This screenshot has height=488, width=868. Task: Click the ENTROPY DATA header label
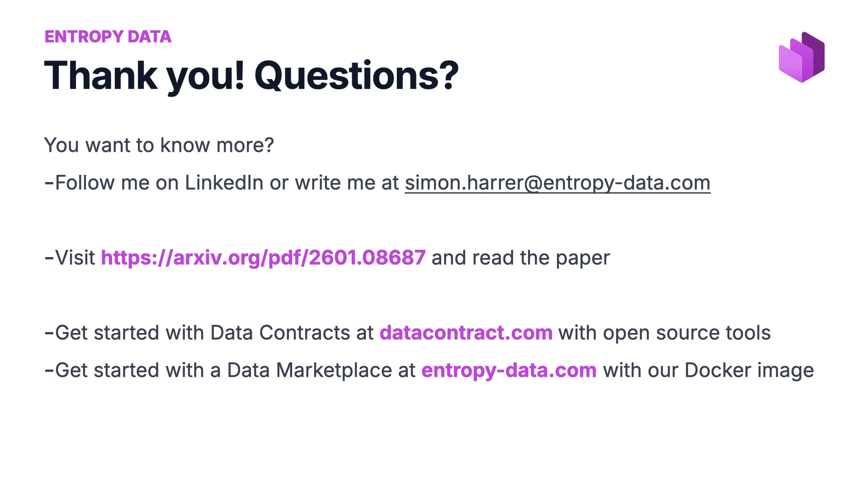108,37
